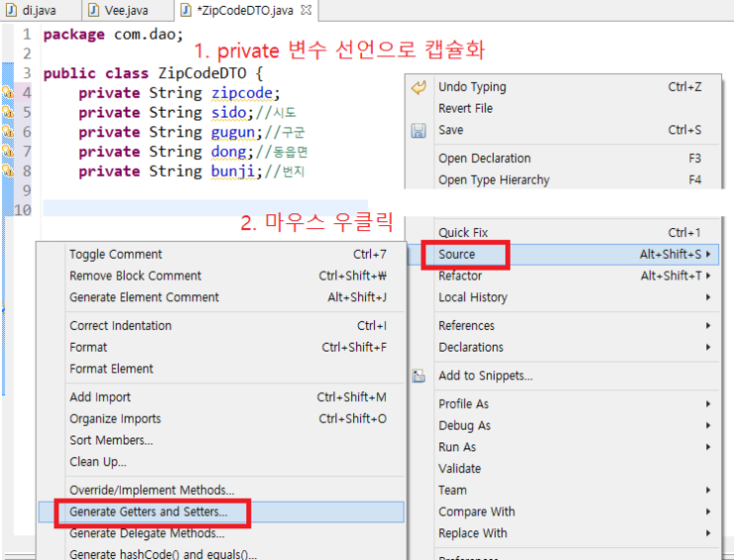Image resolution: width=734 pixels, height=560 pixels.
Task: Select Organize Imports from the Source menu
Action: coord(115,419)
